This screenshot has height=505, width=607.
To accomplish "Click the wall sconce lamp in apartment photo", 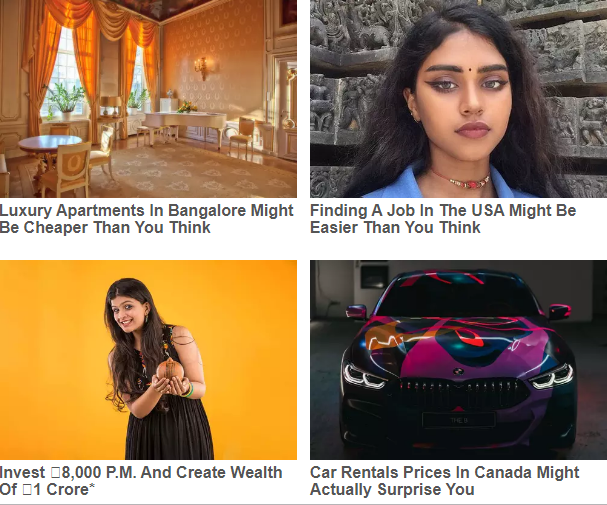I will click(x=202, y=68).
